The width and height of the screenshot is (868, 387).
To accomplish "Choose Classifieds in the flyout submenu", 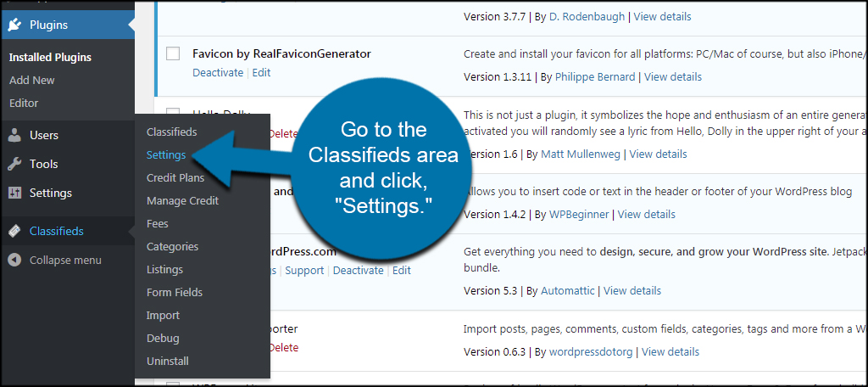I will [171, 132].
